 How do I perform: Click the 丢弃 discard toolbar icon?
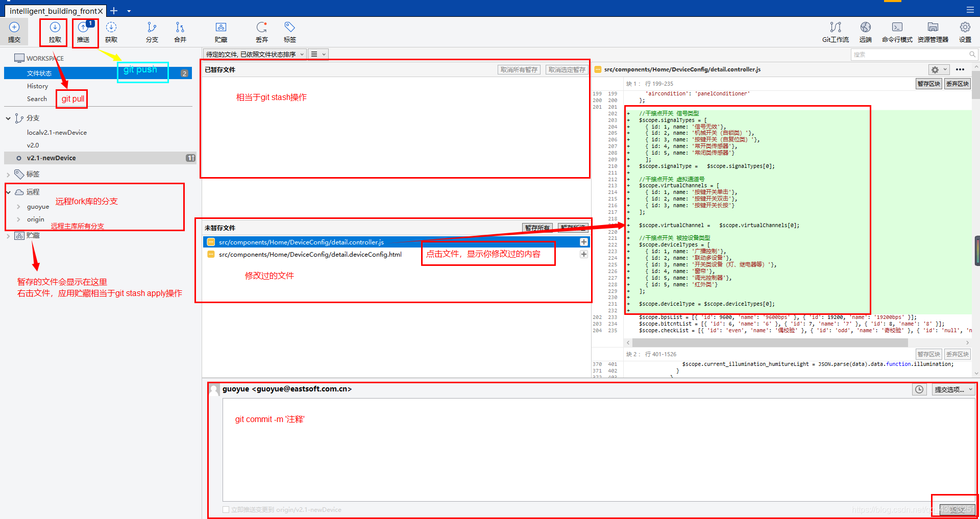(x=262, y=32)
